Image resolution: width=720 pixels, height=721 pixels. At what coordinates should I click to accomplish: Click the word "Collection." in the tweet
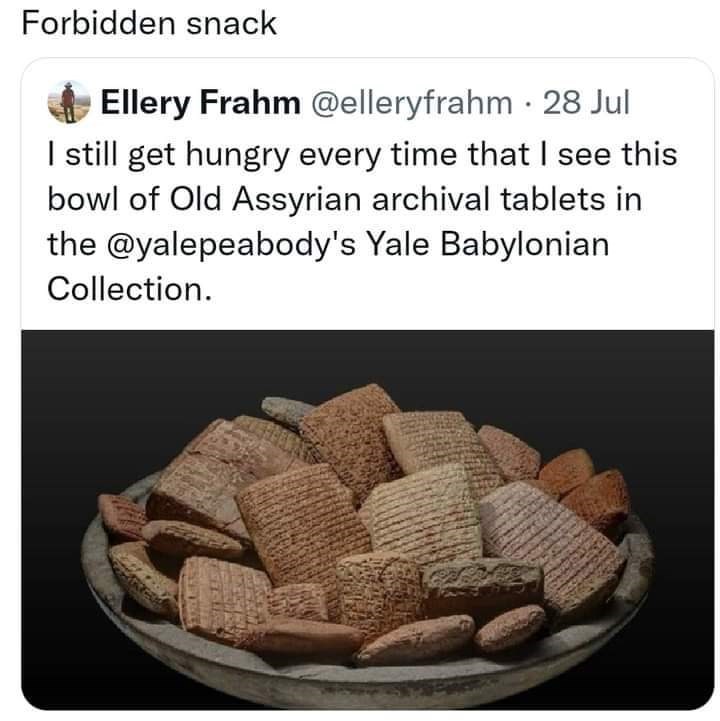click(x=129, y=290)
